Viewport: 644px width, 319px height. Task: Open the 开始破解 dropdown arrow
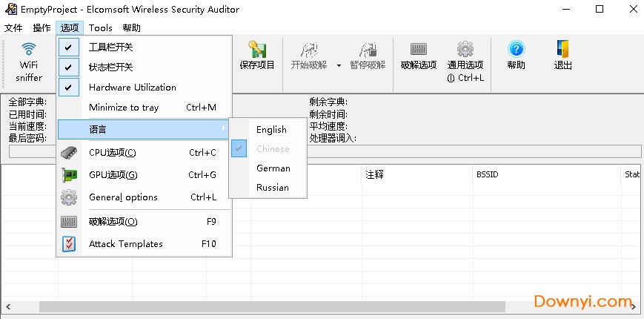[339, 65]
